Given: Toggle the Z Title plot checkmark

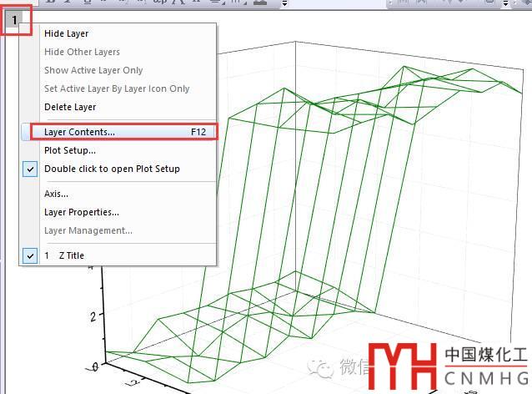Looking at the screenshot, I should pyautogui.click(x=30, y=255).
